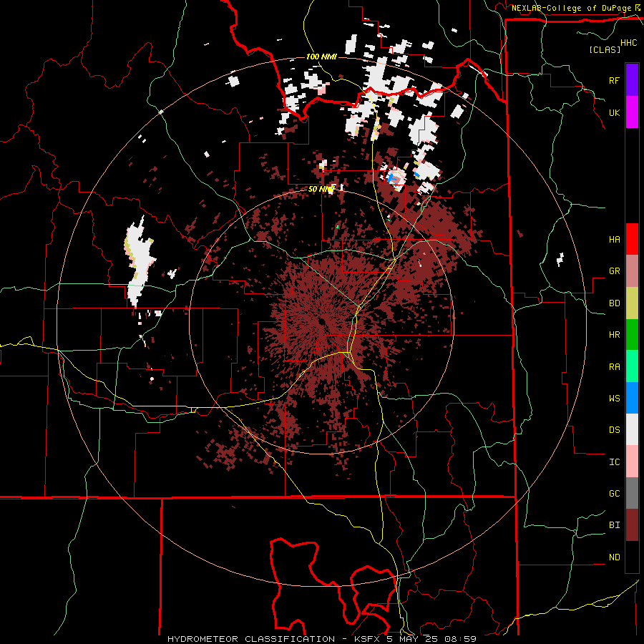Click the 'DS' legend label
Screen dimensions: 644x644
point(614,430)
